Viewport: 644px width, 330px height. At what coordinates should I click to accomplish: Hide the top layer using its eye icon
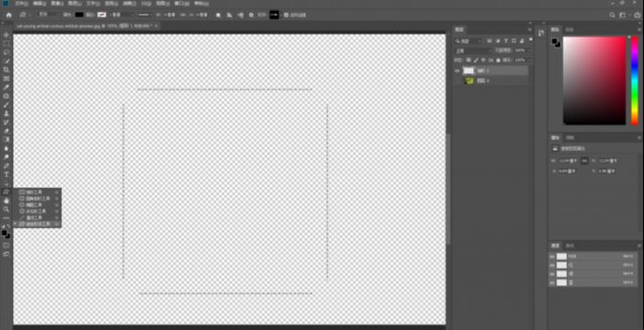pos(457,70)
